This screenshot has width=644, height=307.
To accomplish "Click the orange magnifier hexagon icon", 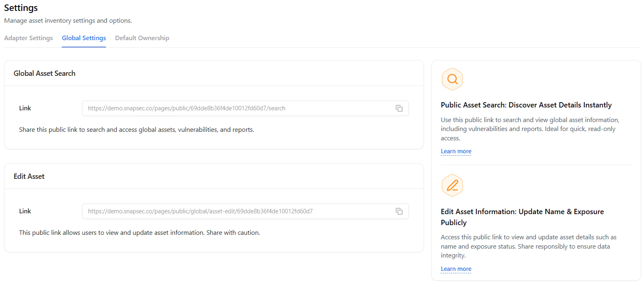I will tap(452, 79).
